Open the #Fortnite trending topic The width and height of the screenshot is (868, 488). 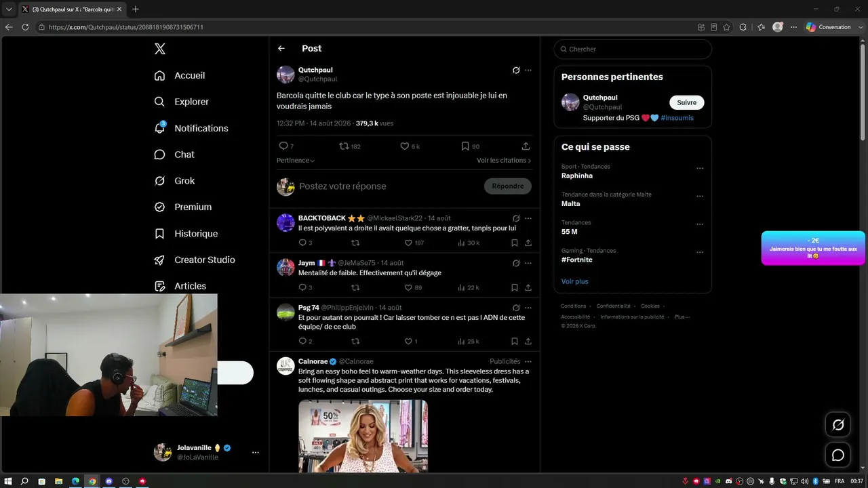pos(577,260)
